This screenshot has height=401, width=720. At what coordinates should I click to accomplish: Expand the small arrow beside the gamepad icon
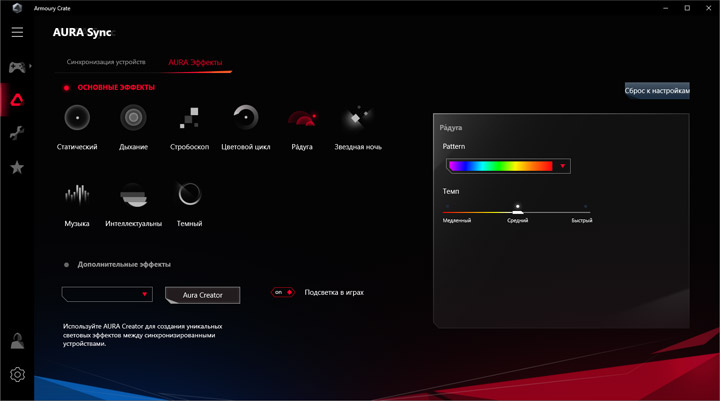point(30,66)
